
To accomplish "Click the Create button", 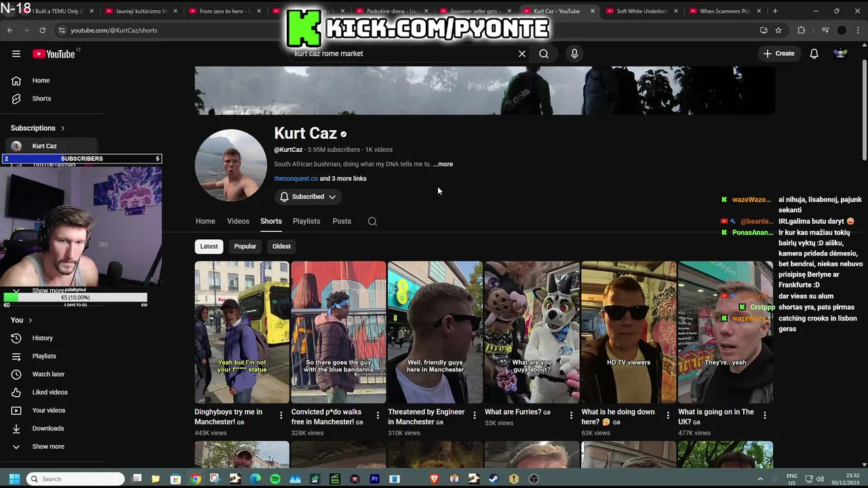I will [778, 54].
